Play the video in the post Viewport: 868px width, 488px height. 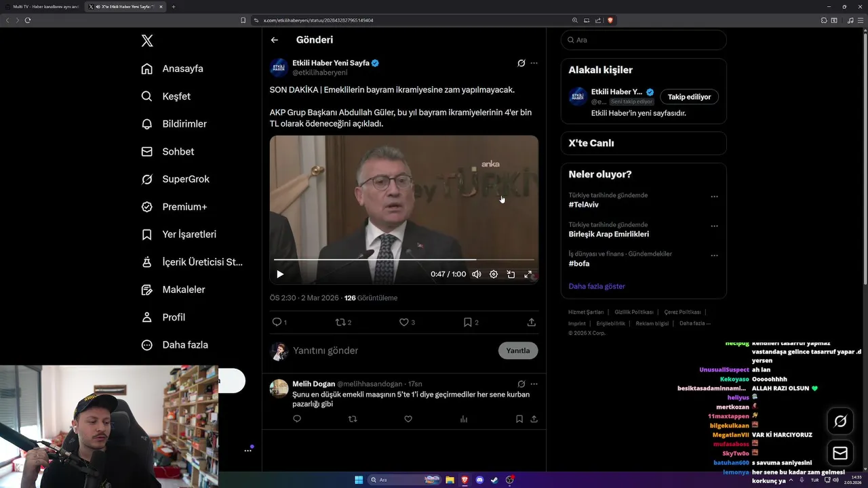280,274
